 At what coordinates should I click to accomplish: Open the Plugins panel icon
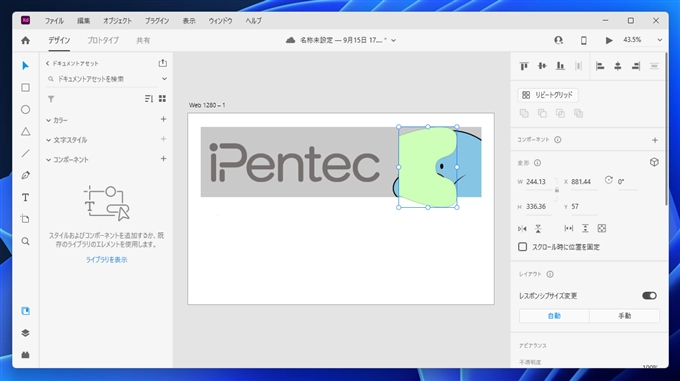pos(26,355)
